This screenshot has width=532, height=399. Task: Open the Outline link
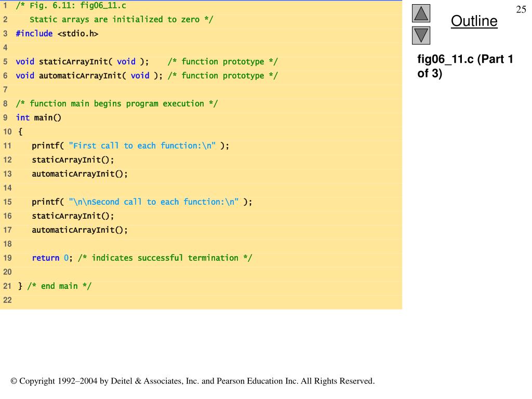(x=474, y=21)
